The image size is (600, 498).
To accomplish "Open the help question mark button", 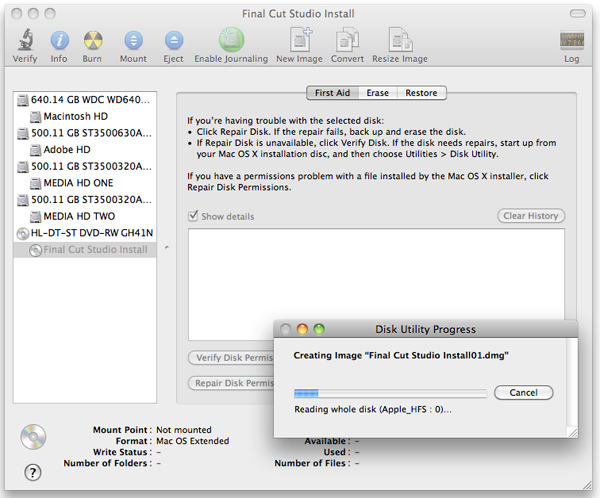I will tap(33, 472).
